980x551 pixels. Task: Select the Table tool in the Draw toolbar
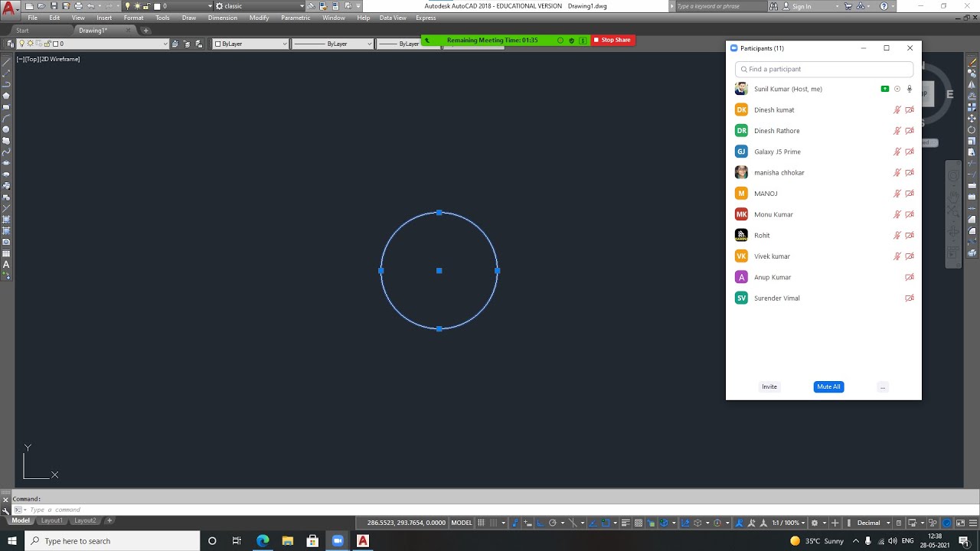[x=6, y=253]
